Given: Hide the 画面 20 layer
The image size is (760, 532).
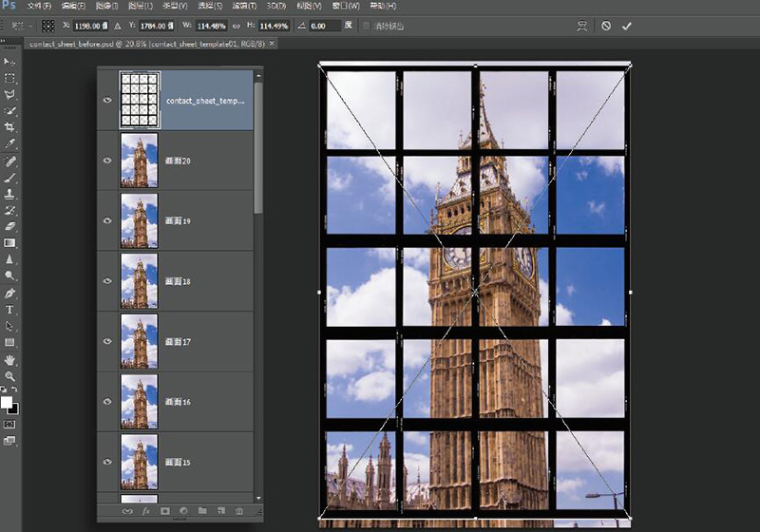Looking at the screenshot, I should pyautogui.click(x=107, y=161).
